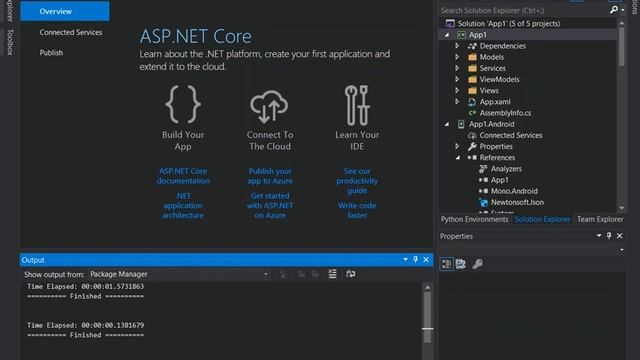
Task: Open Output window position dropdown
Action: (405, 260)
